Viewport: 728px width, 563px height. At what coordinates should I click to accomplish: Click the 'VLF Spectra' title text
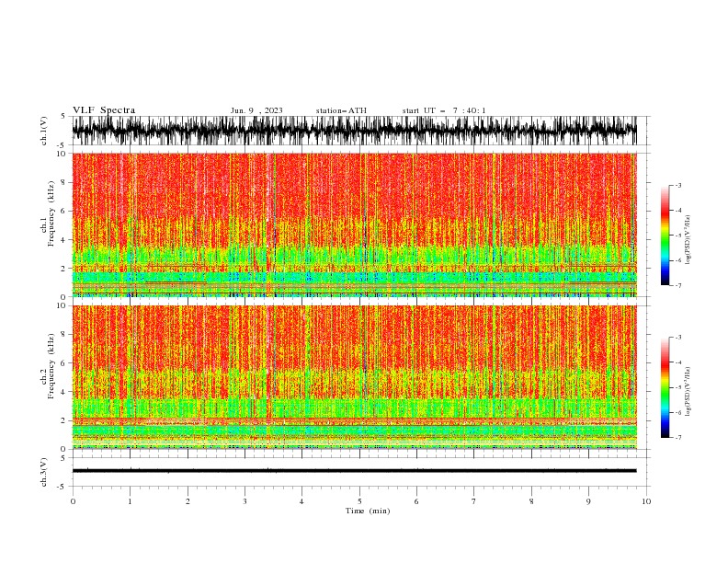pos(104,110)
